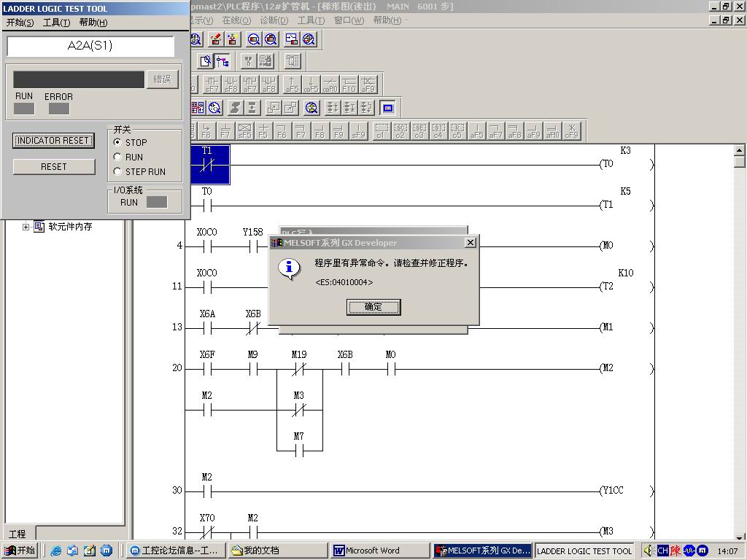
Task: Select the RUN switch option
Action: click(x=117, y=157)
